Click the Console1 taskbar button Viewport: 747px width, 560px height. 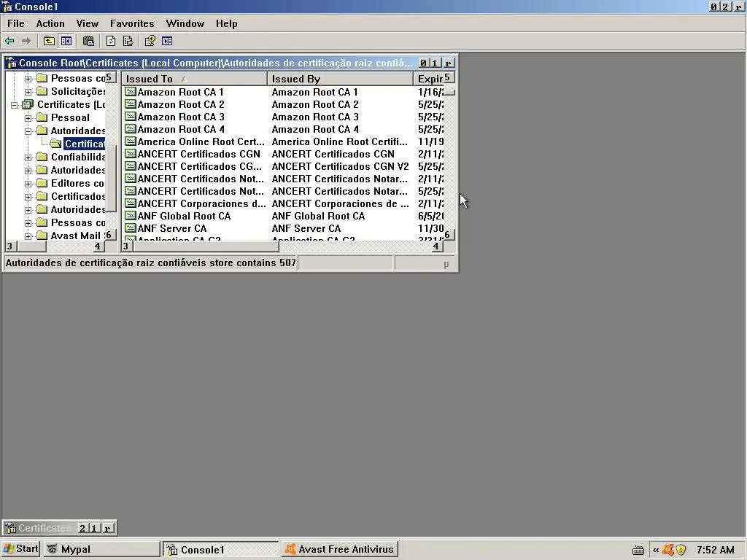point(220,550)
